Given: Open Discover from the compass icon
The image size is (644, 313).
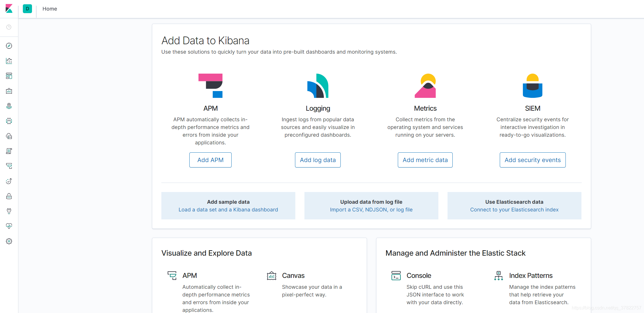Looking at the screenshot, I should tap(9, 46).
